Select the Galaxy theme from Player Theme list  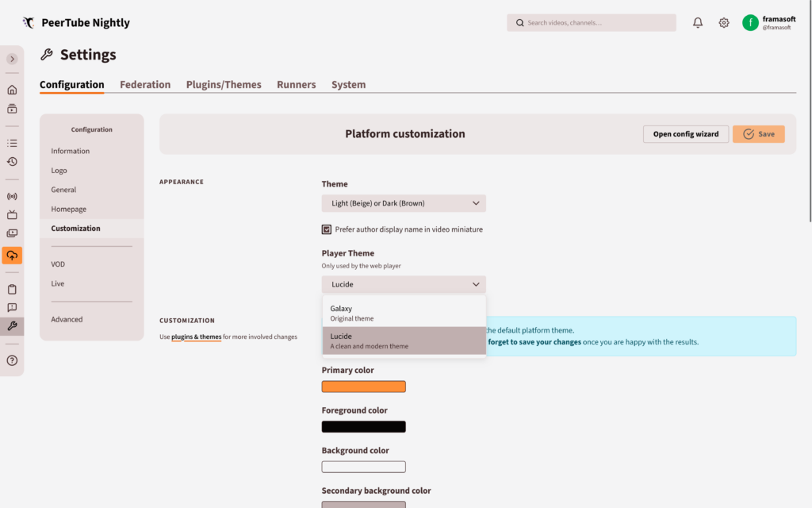pyautogui.click(x=403, y=313)
